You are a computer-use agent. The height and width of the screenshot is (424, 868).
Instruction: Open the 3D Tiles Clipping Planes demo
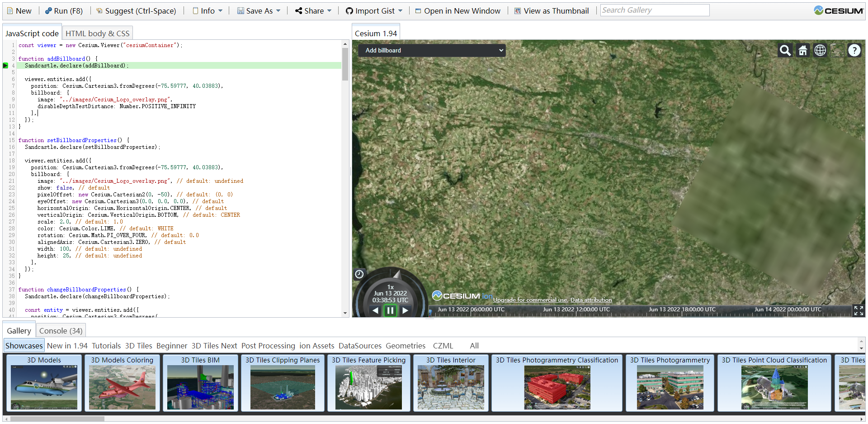[x=283, y=383]
